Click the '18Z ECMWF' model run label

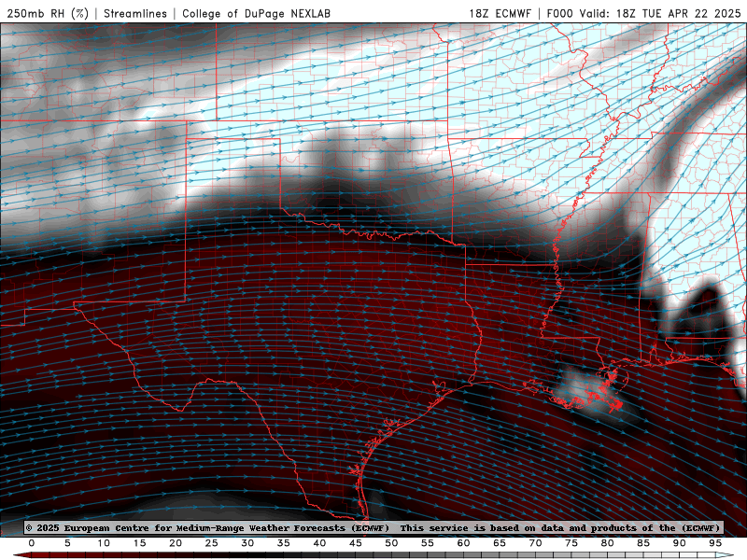[500, 13]
